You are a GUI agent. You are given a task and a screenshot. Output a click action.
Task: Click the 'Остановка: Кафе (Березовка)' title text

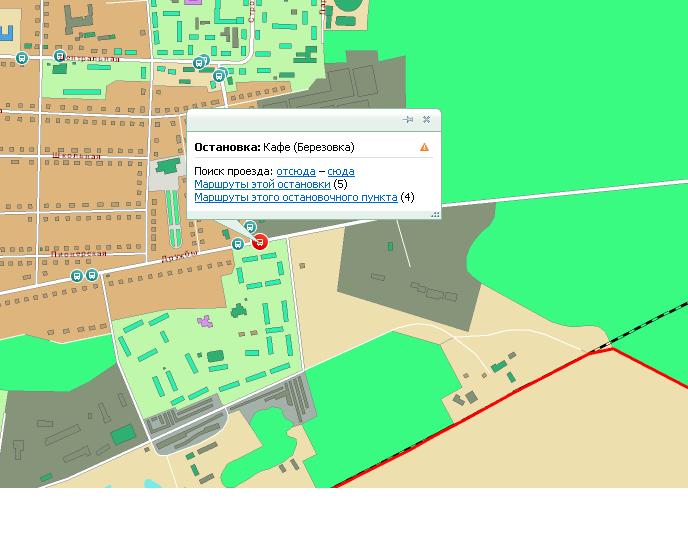click(274, 147)
